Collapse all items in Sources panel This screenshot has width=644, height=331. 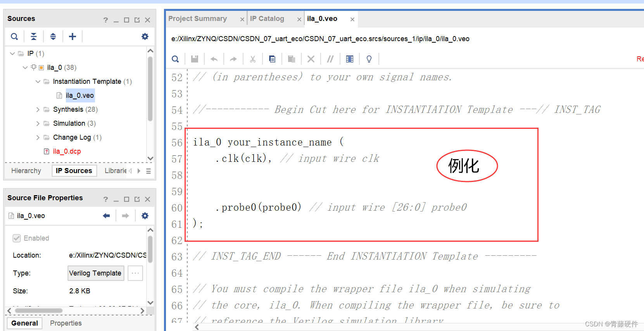point(34,36)
